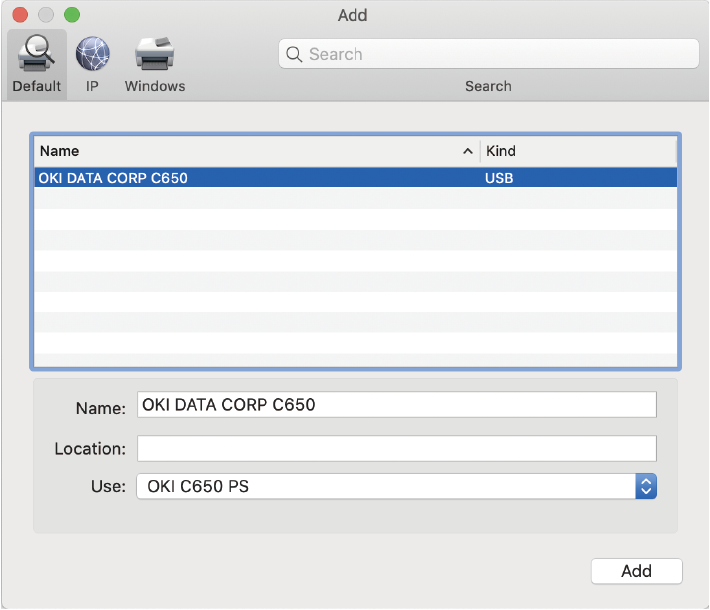The width and height of the screenshot is (710, 610).
Task: Select the OKI DATA CORP C650 printer row
Action: (x=250, y=178)
